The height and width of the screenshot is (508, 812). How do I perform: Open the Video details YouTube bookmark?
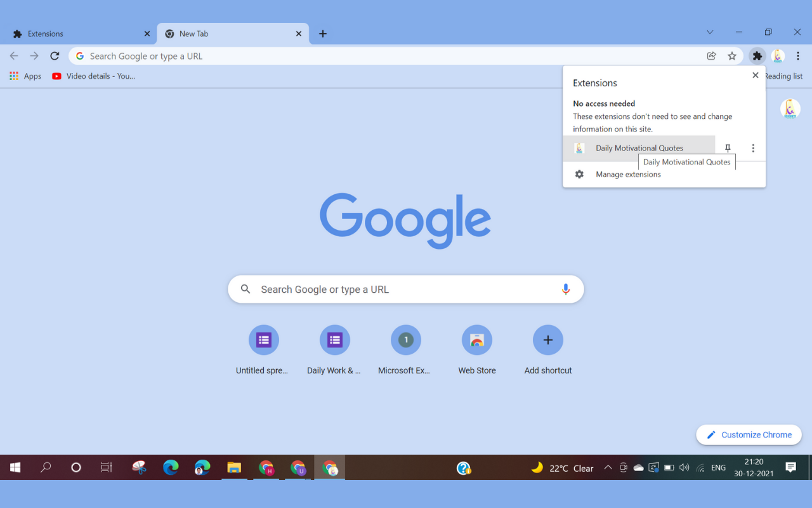(x=93, y=76)
